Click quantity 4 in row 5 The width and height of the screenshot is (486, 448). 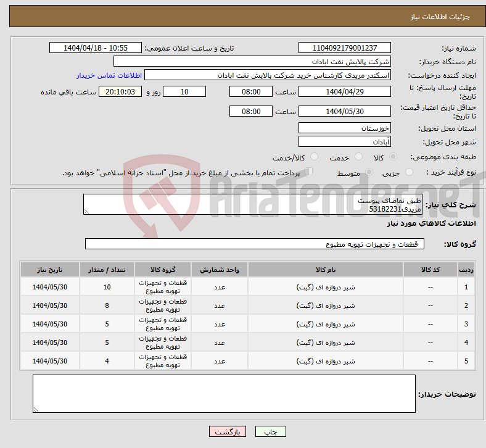107,361
